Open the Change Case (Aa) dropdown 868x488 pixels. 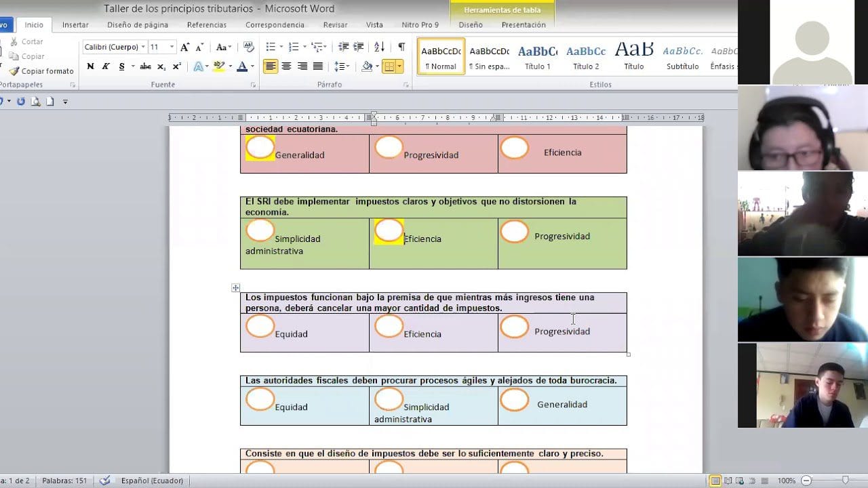click(222, 47)
